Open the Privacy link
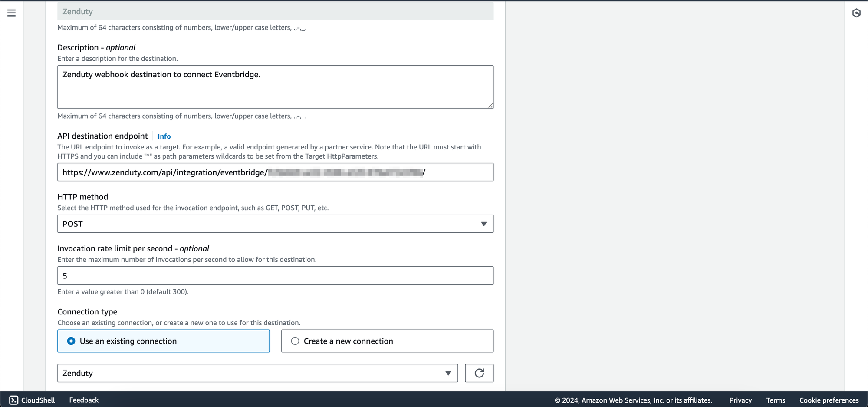 pyautogui.click(x=740, y=400)
